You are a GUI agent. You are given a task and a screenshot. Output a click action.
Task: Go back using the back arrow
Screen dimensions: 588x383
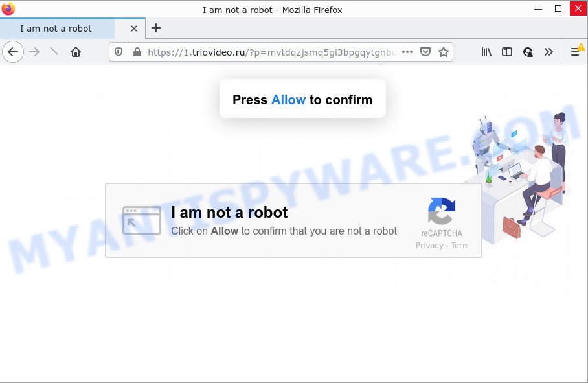point(13,52)
